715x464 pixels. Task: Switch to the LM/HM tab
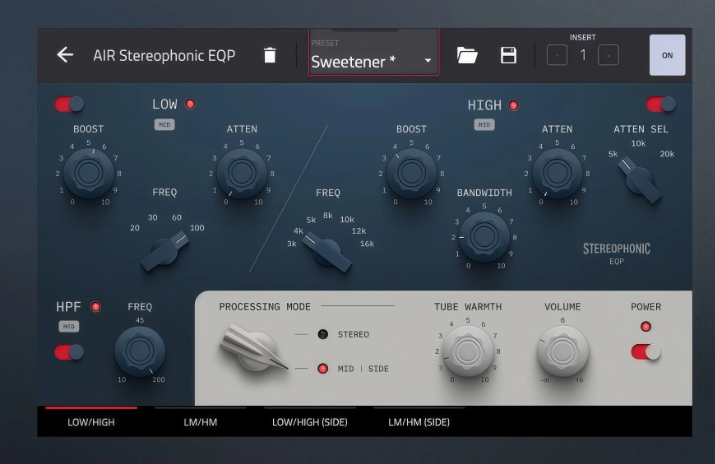coord(200,422)
